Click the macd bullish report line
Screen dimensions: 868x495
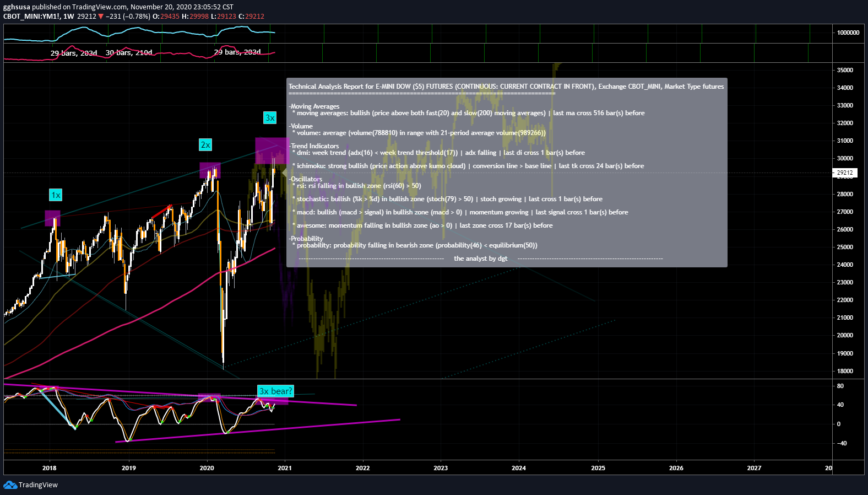coord(460,212)
